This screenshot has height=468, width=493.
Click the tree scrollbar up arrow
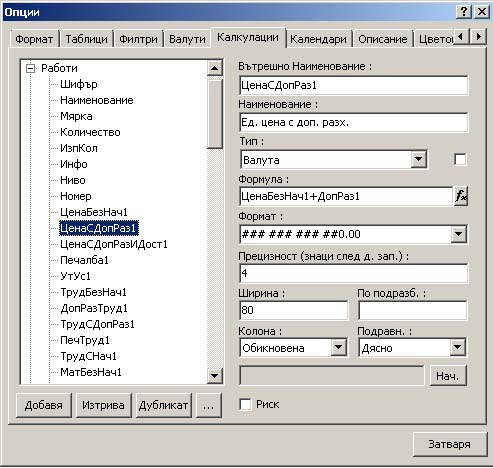[x=214, y=68]
